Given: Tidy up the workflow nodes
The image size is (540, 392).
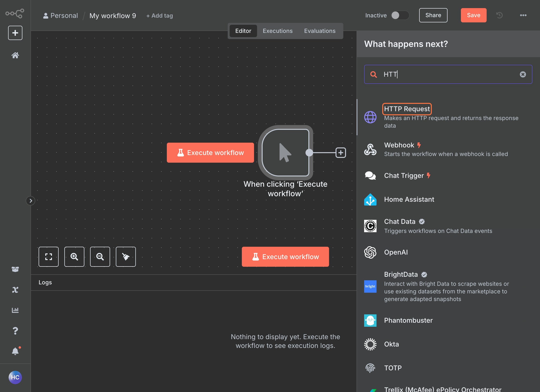Looking at the screenshot, I should click(126, 257).
